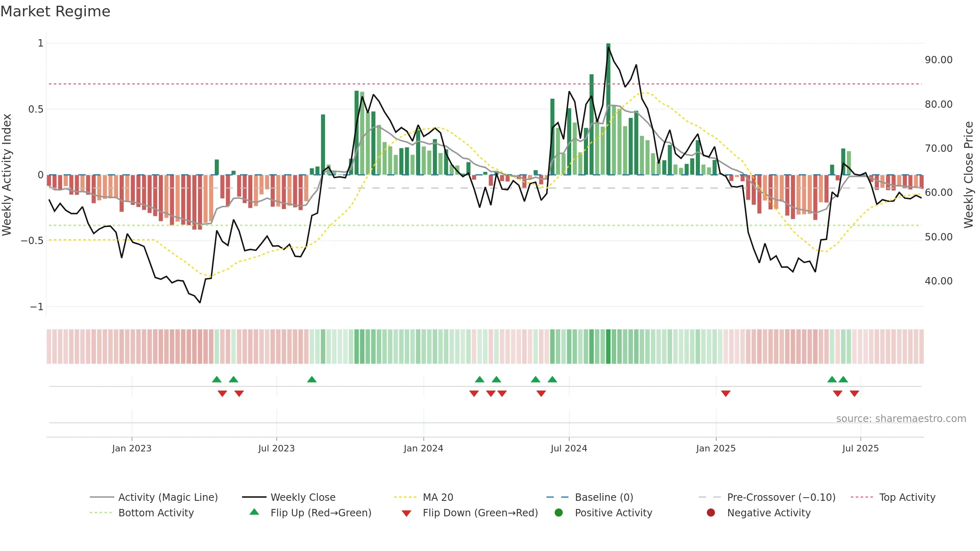This screenshot has height=551, width=980.
Task: Click the 70.00 price axis label
Action: tap(939, 149)
